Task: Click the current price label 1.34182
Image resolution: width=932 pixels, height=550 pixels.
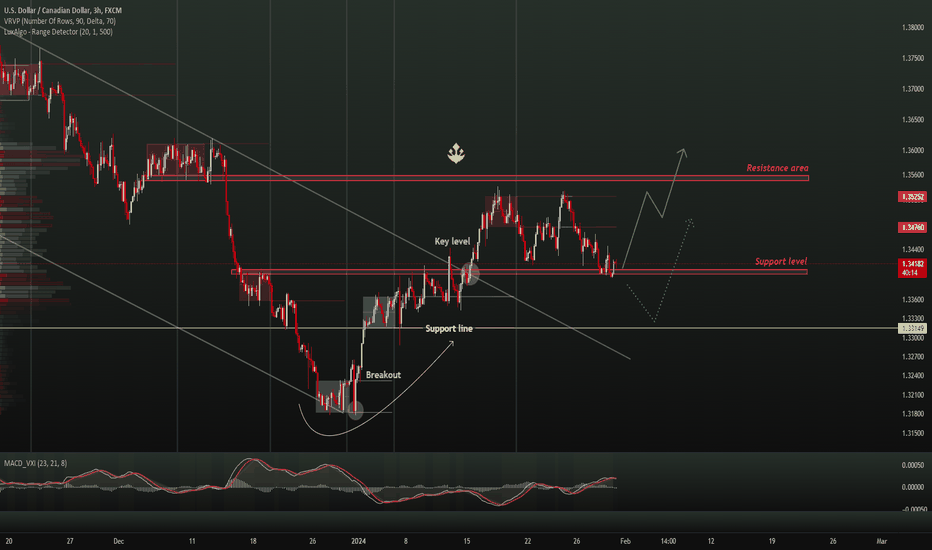Action: [912, 264]
